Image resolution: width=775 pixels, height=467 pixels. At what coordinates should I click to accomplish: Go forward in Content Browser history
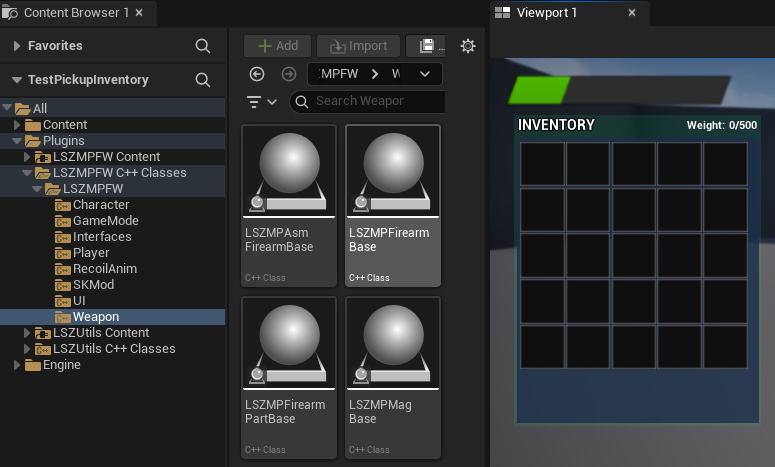(x=289, y=74)
